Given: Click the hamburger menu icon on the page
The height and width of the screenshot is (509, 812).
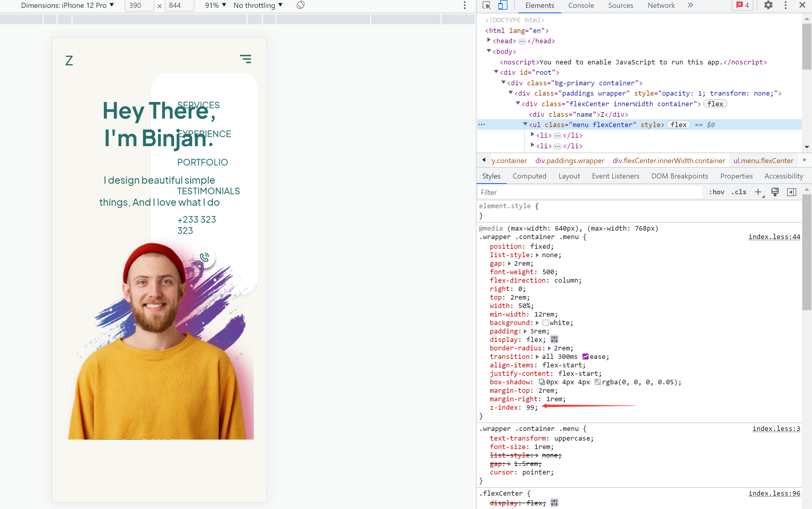Looking at the screenshot, I should coord(246,59).
